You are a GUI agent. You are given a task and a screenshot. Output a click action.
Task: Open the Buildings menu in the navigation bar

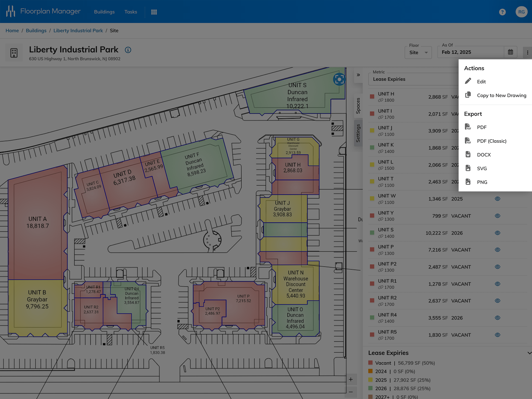point(104,12)
